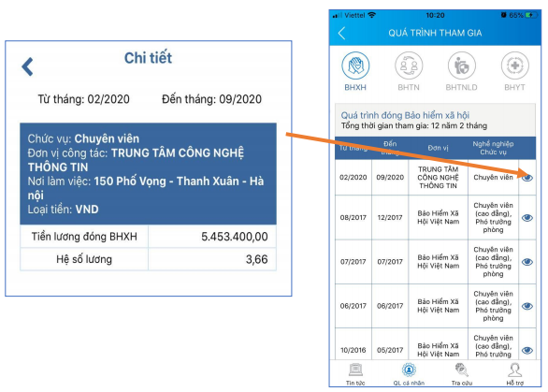This screenshot has height=392, width=548.
Task: Go back from Quá trình tham gia
Action: (342, 34)
